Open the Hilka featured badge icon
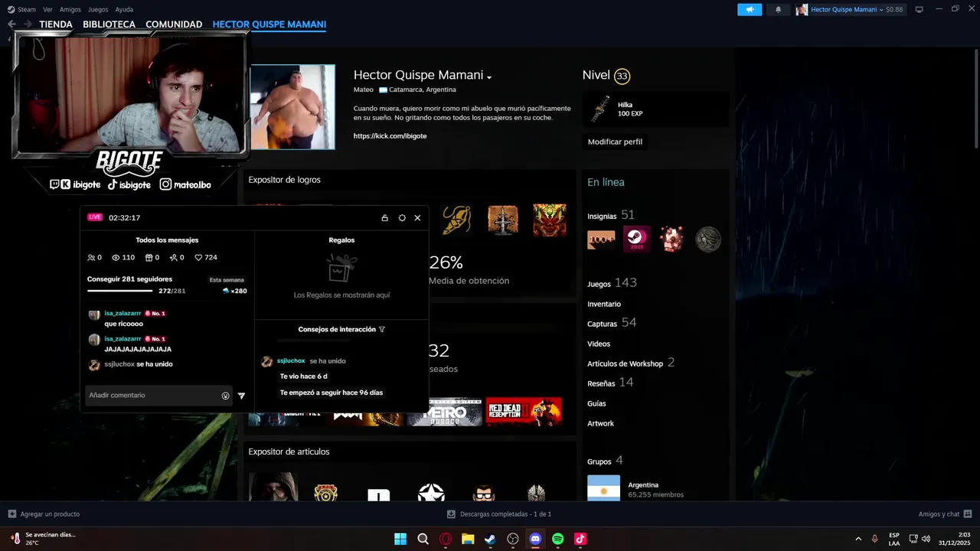Viewport: 980px width, 551px height. [x=600, y=109]
